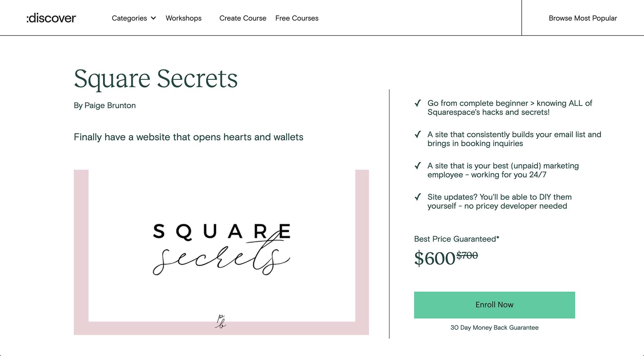Click the $600 discounted price

[435, 259]
